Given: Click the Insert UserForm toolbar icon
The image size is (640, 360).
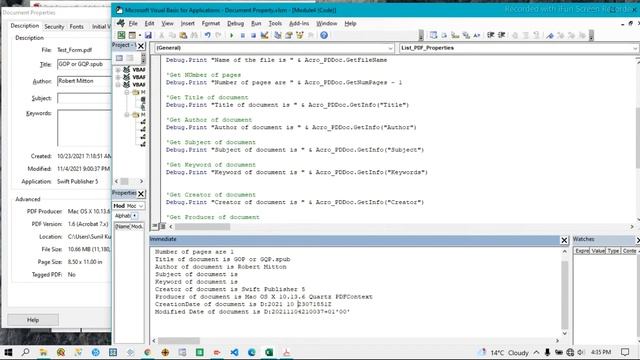Looking at the screenshot, I should (132, 35).
